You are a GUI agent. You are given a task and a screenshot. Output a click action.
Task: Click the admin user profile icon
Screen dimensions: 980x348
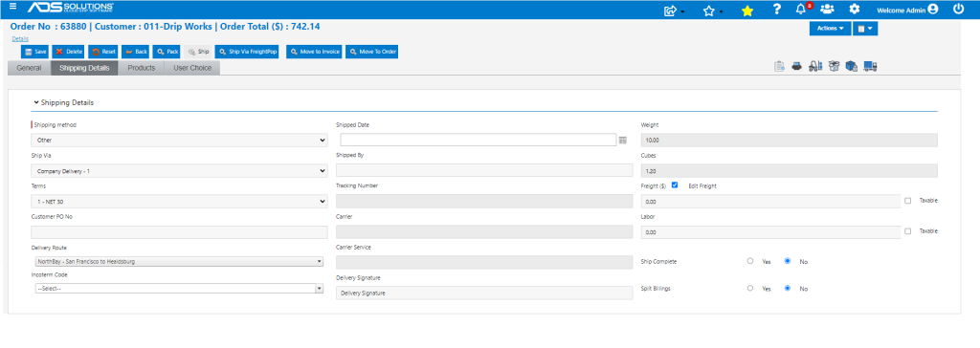pos(933,10)
